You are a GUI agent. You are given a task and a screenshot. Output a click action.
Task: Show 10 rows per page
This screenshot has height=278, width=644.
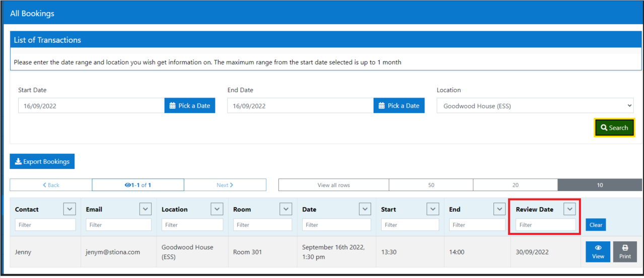click(600, 185)
